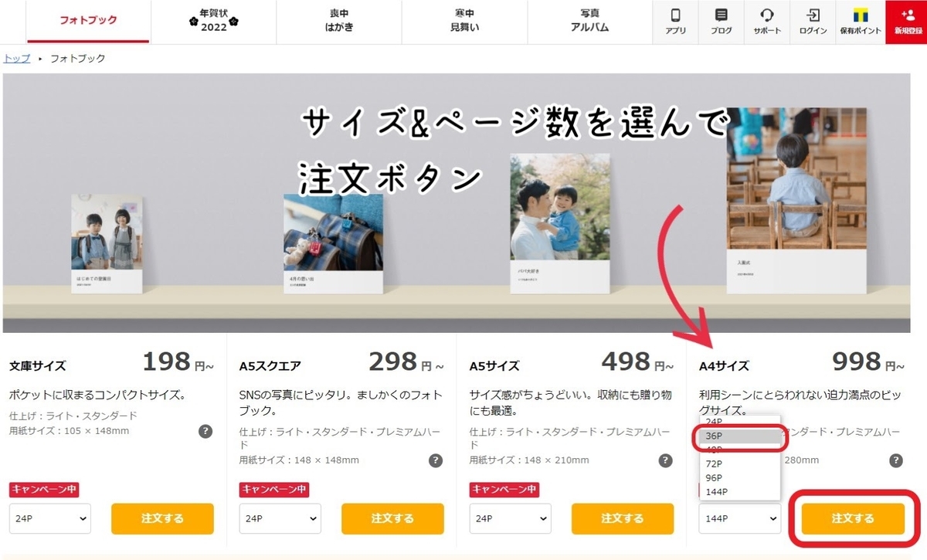Click the A5スクエア book cover thumbnail
Image resolution: width=927 pixels, height=560 pixels.
[x=333, y=244]
